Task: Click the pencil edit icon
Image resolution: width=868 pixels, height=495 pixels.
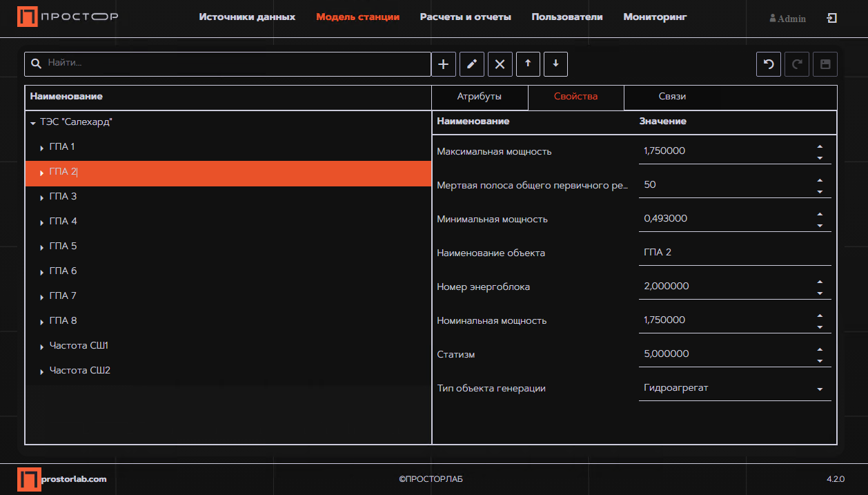Action: (x=472, y=64)
